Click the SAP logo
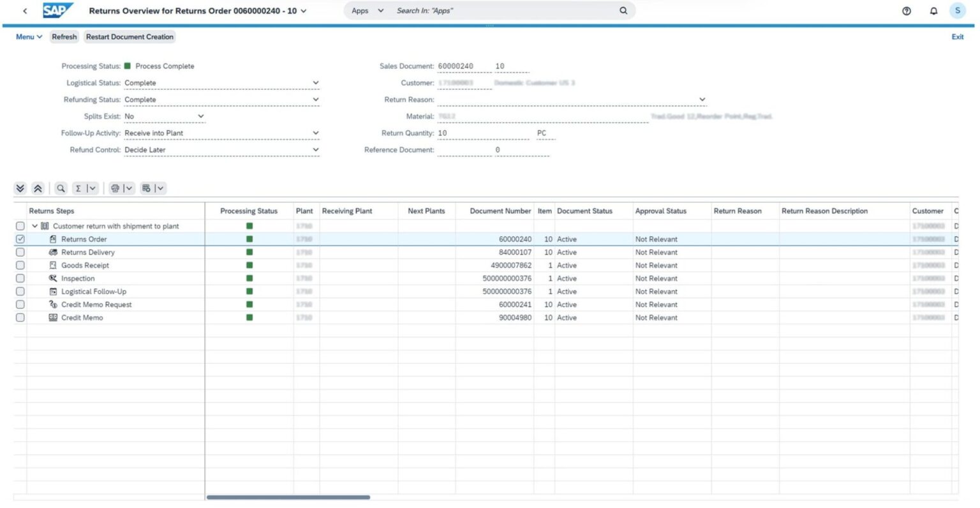Viewport: 980px width, 508px height. click(58, 10)
